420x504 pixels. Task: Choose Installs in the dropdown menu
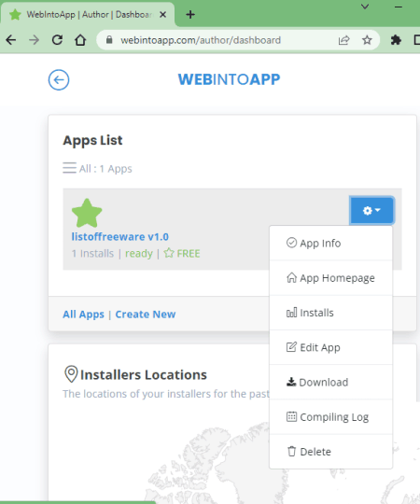[330, 313]
